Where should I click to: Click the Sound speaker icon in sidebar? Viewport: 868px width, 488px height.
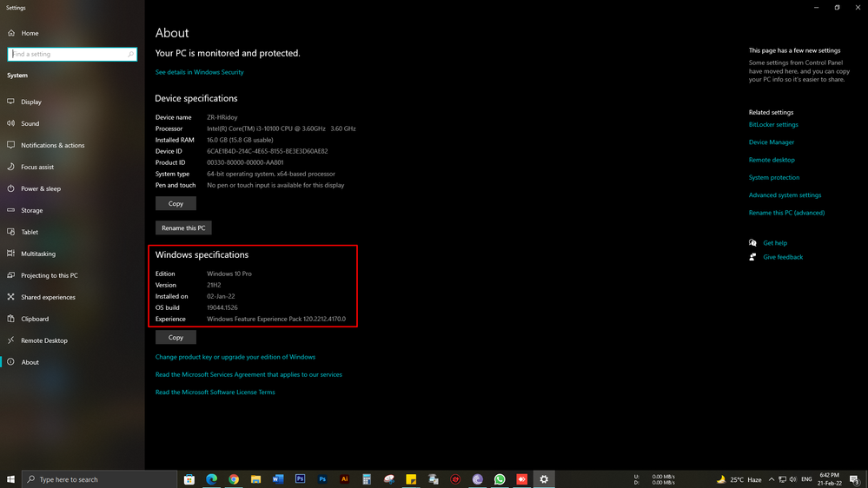10,123
